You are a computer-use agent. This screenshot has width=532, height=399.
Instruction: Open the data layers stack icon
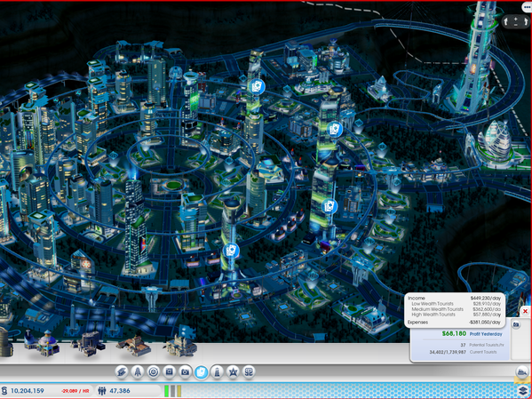pyautogui.click(x=523, y=391)
